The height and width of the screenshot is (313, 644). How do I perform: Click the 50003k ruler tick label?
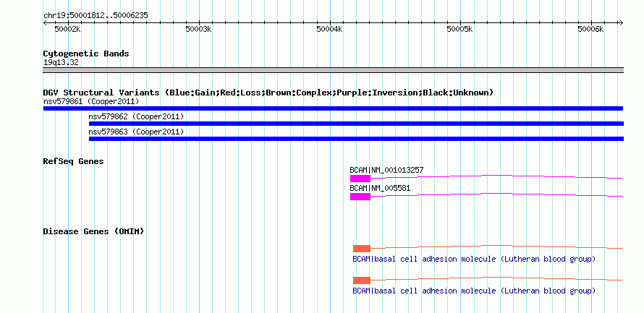(198, 29)
